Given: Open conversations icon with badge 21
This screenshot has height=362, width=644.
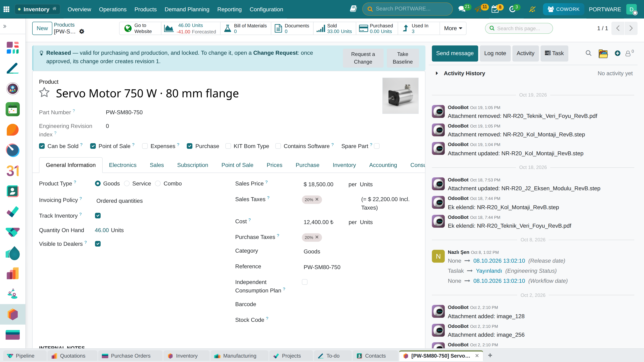Looking at the screenshot, I should [x=462, y=9].
